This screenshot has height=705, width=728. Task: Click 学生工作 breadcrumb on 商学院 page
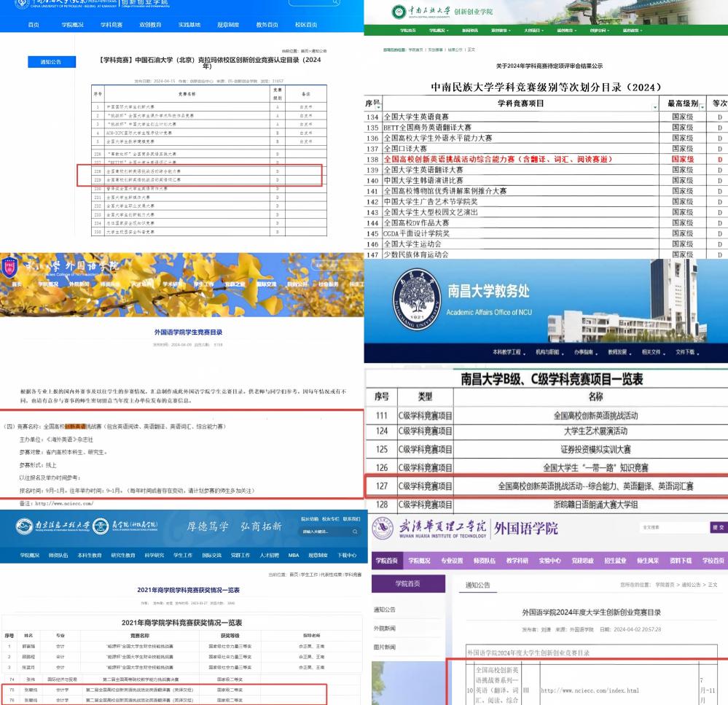(x=309, y=574)
